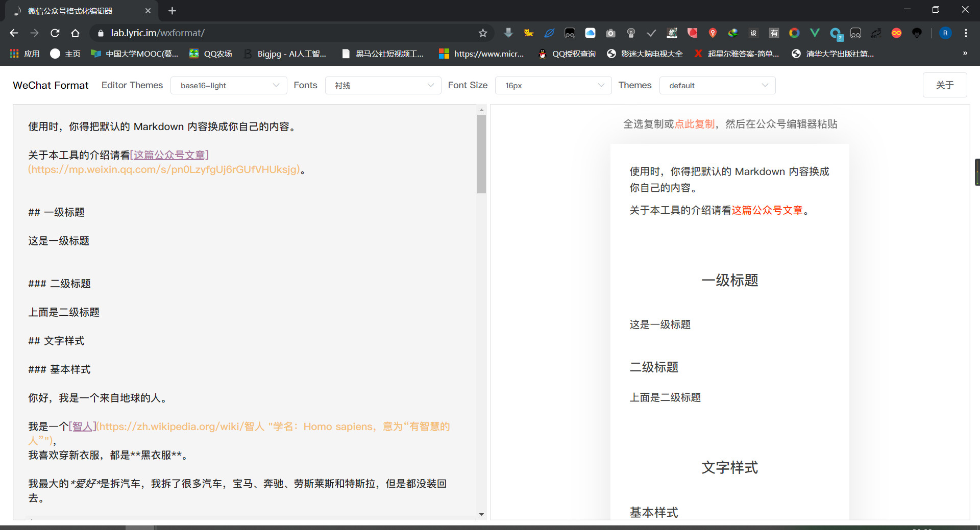Viewport: 980px width, 530px height.
Task: Open the QQ农场 bookmark
Action: 211,54
